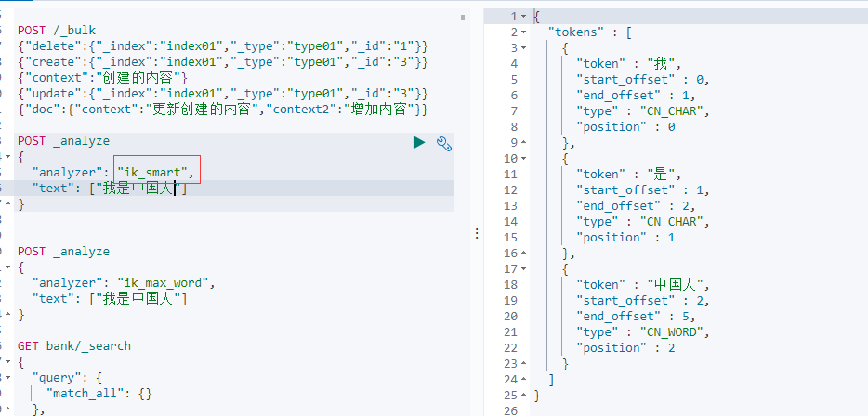868x416 pixels.
Task: Collapse the ik_max_word request body opening brace
Action: click(x=7, y=267)
